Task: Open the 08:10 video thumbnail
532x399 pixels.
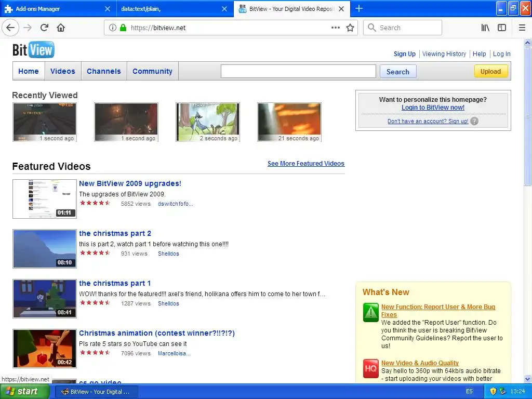Action: tap(45, 249)
